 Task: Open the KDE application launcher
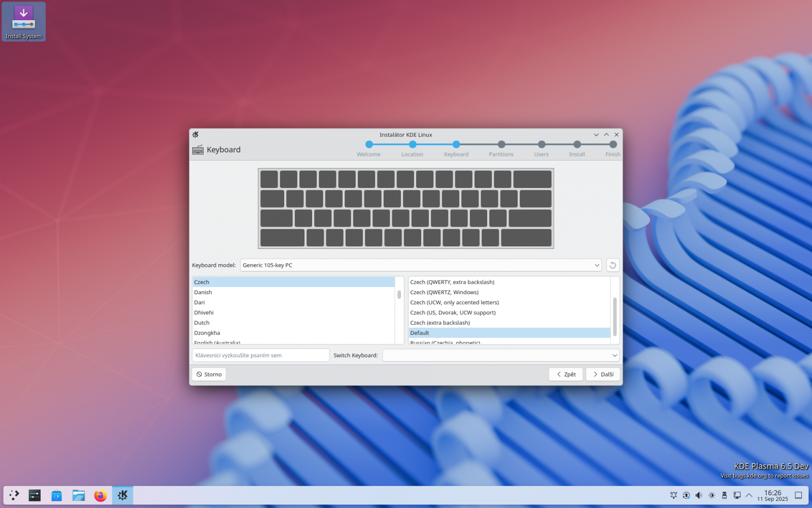click(x=14, y=495)
